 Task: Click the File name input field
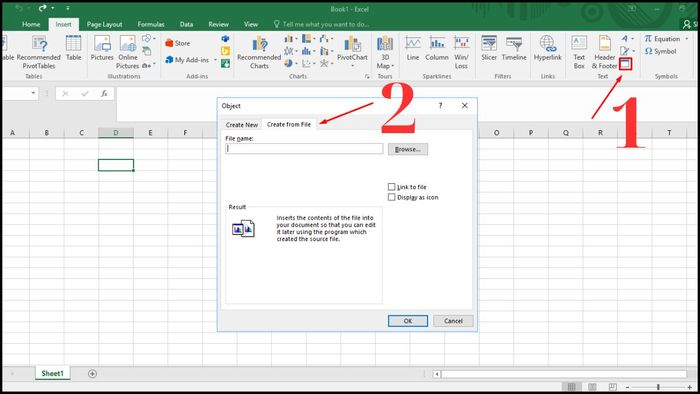pyautogui.click(x=304, y=149)
